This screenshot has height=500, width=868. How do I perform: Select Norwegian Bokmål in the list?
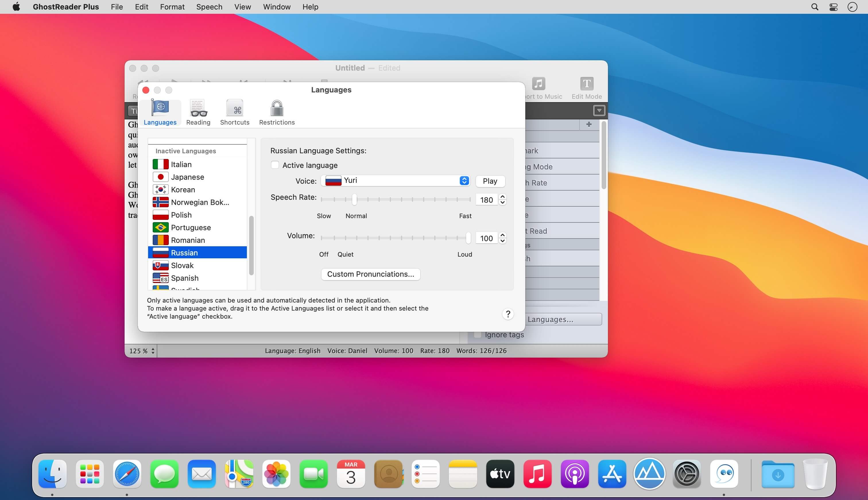click(x=197, y=202)
